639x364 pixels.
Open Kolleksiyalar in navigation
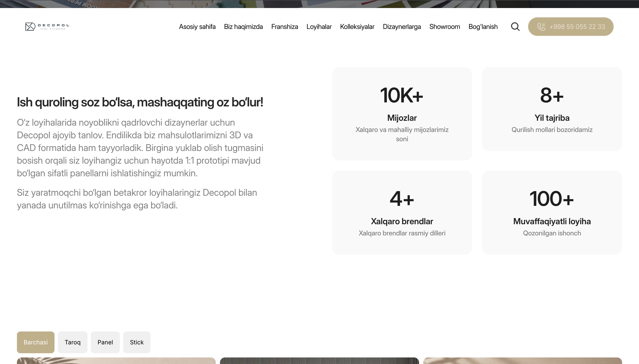357,27
